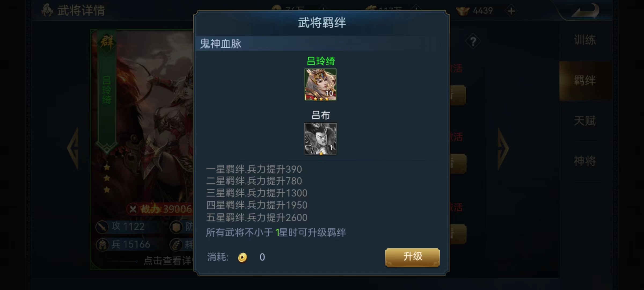Tap the gold ingot currency icon
The width and height of the screenshot is (644, 290).
[x=463, y=11]
